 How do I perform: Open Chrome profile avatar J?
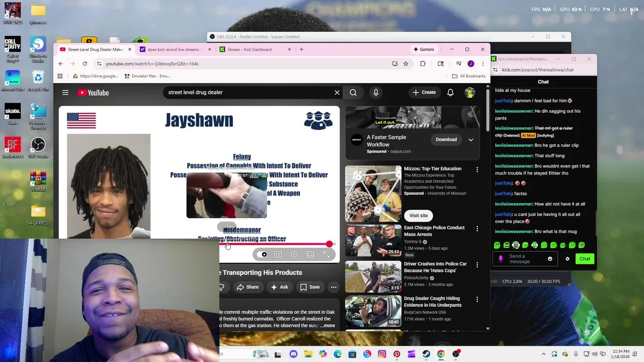click(471, 64)
